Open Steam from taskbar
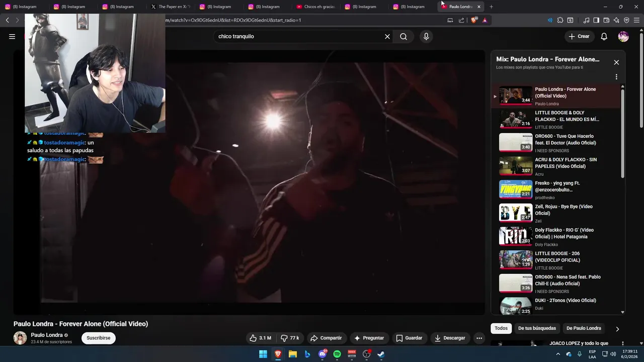 (381, 354)
